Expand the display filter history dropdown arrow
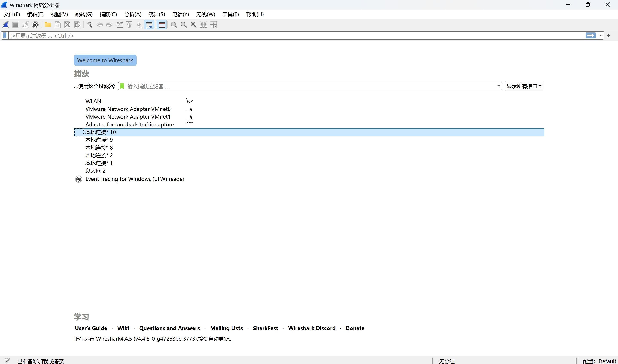 click(x=600, y=36)
